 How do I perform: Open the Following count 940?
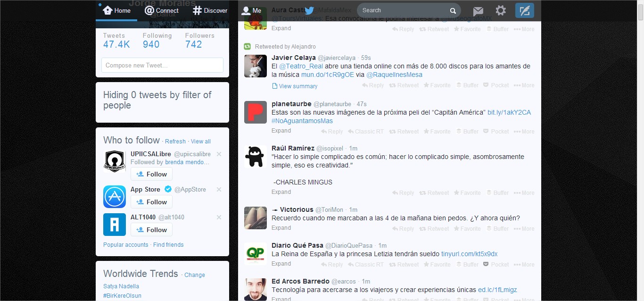pyautogui.click(x=157, y=41)
